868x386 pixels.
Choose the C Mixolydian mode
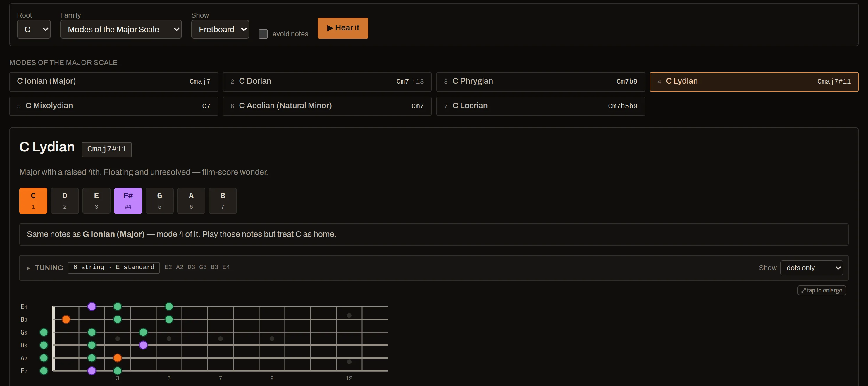[x=113, y=106]
